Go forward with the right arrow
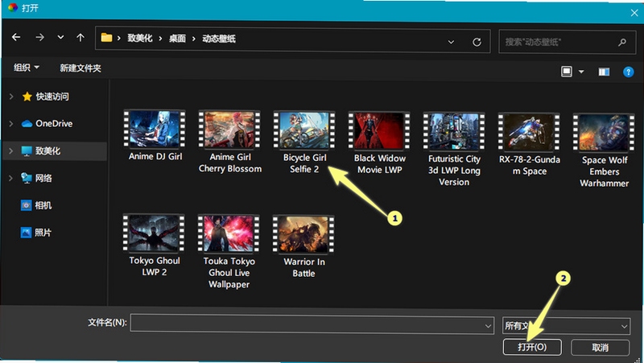The height and width of the screenshot is (363, 644). (x=39, y=37)
